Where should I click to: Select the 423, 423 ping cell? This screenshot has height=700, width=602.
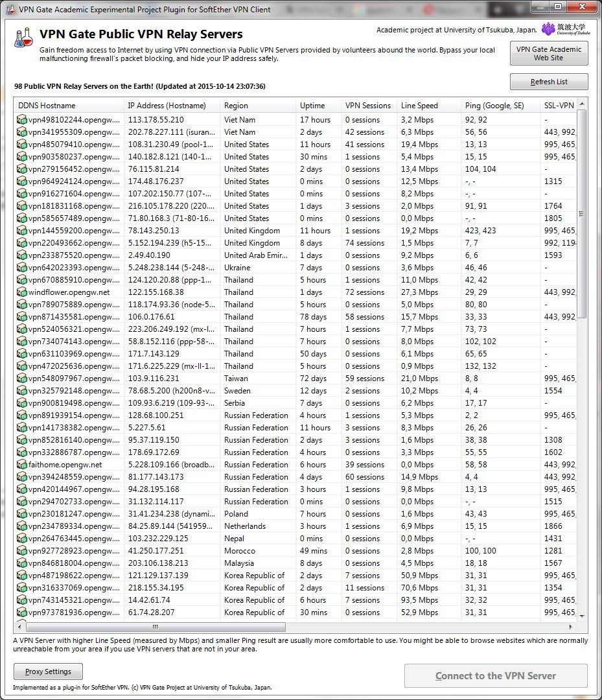pyautogui.click(x=481, y=230)
